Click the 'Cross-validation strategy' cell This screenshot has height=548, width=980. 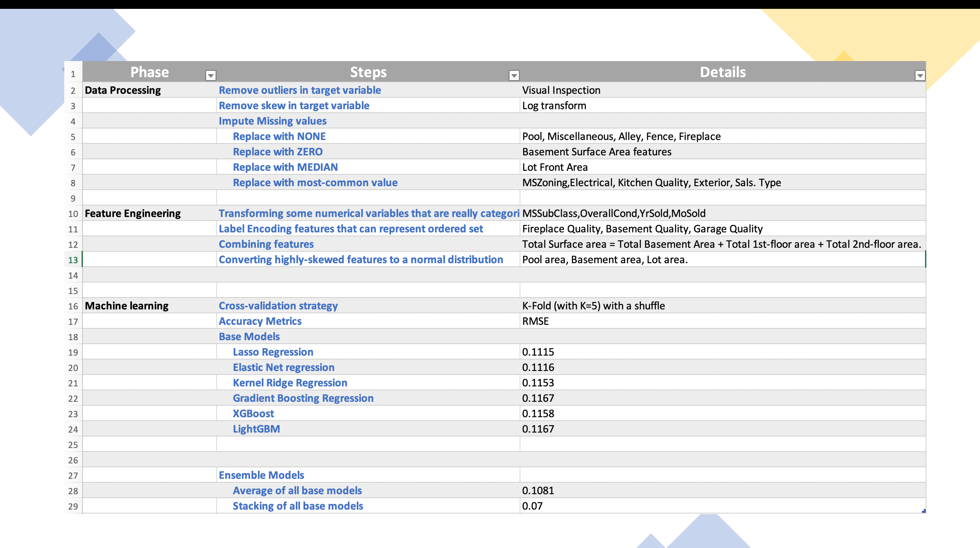pos(278,306)
